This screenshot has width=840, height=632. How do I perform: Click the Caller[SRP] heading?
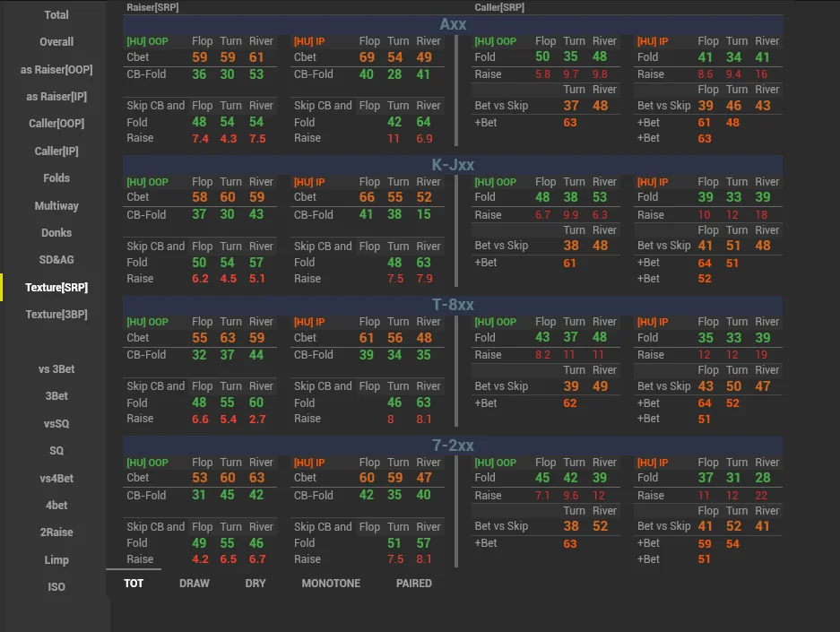(499, 7)
